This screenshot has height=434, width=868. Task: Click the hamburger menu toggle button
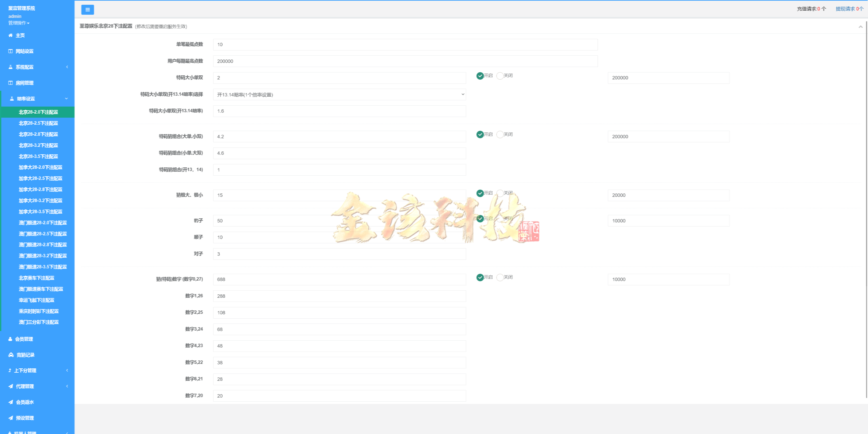tap(88, 10)
